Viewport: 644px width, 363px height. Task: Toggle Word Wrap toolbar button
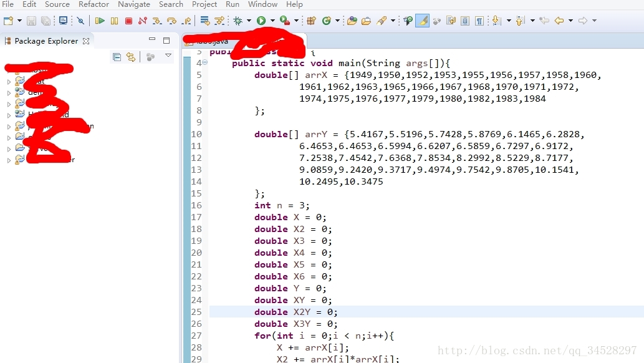[x=451, y=21]
